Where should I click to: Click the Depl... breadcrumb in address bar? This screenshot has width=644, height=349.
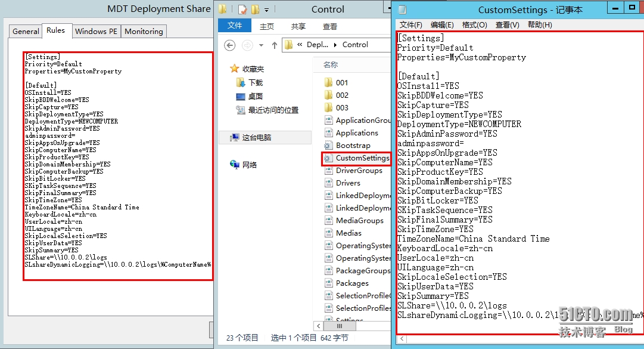pos(318,44)
